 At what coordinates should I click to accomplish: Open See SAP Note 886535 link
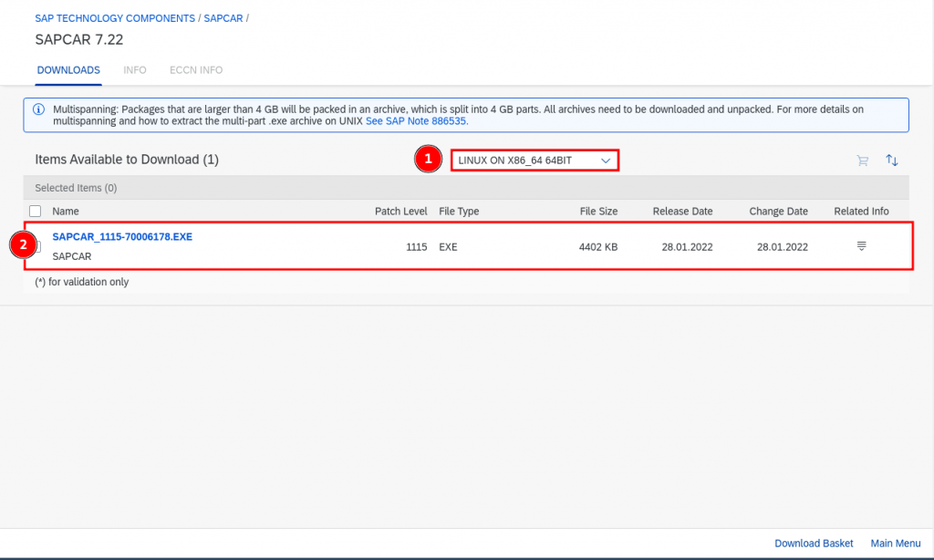[416, 120]
